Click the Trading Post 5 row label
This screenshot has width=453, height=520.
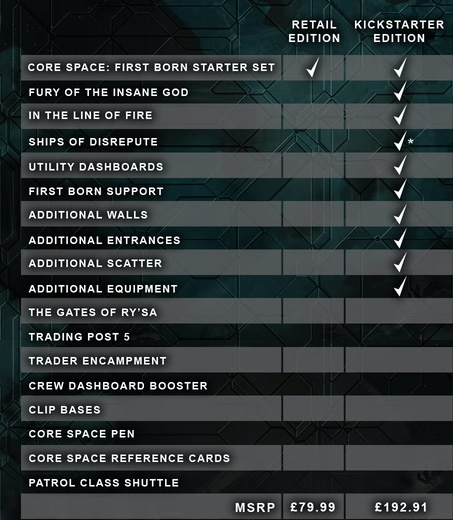coord(79,337)
